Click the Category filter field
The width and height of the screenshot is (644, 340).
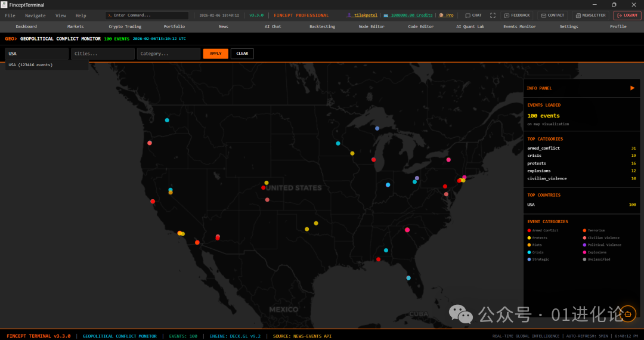point(168,54)
